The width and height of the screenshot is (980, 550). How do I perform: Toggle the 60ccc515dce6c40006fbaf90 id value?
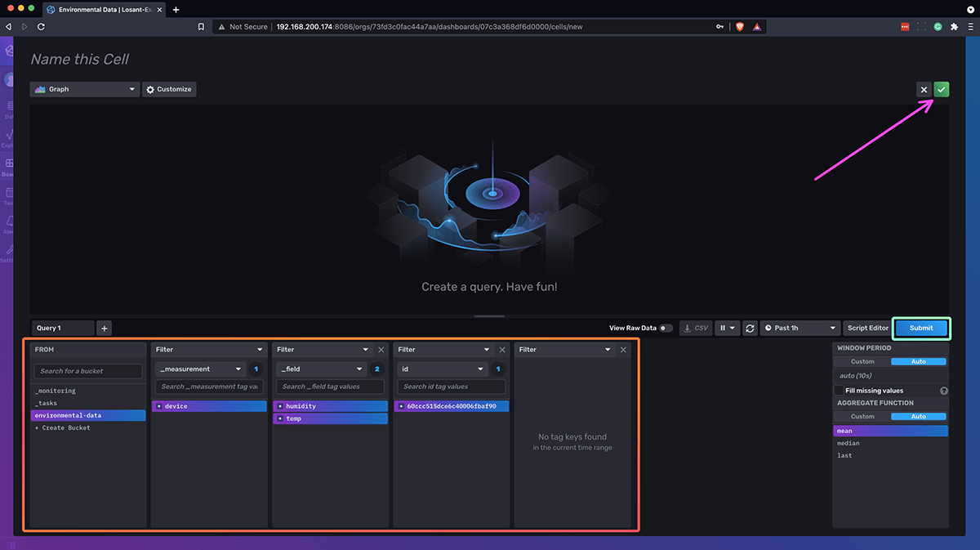[451, 406]
